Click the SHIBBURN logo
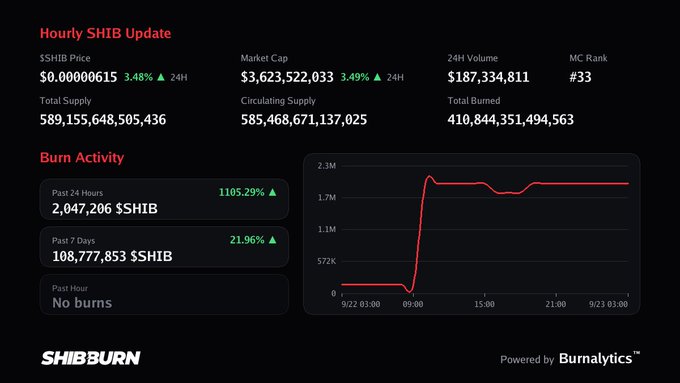Screen dimensions: 680x383 point(91,358)
